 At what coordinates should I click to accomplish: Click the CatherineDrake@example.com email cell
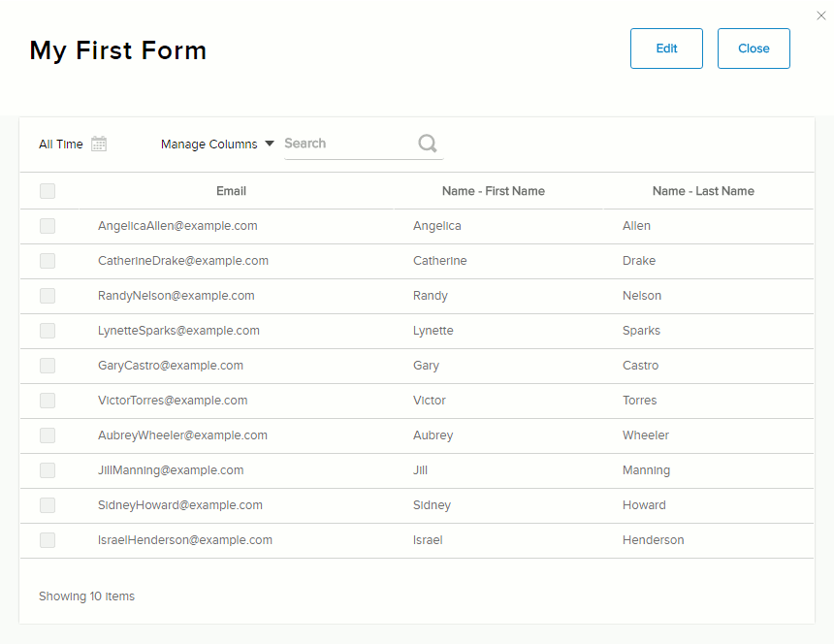tap(183, 261)
